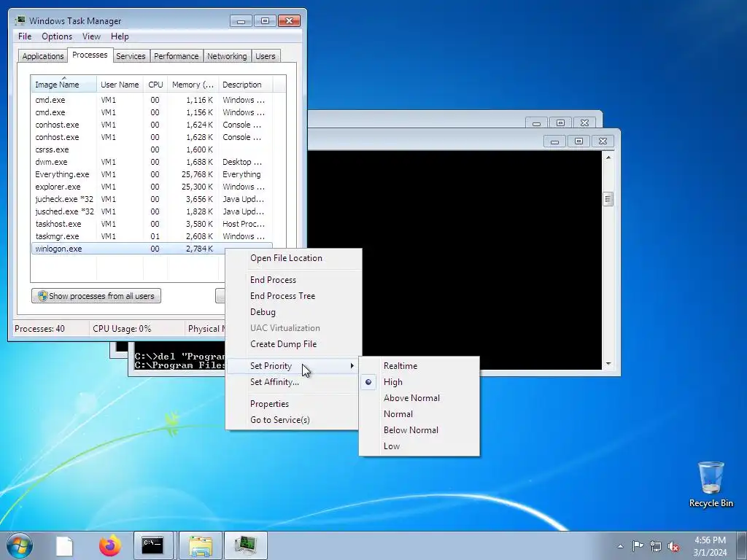747x560 pixels.
Task: Click Show processes from all users
Action: [x=96, y=296]
